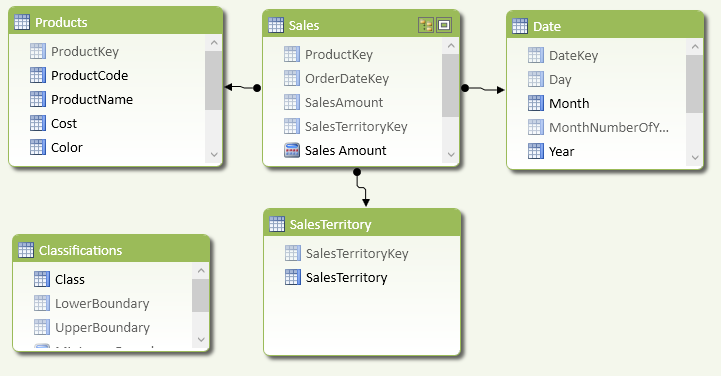The width and height of the screenshot is (721, 376).
Task: Click the ProductCode column icon in Products
Action: [38, 75]
